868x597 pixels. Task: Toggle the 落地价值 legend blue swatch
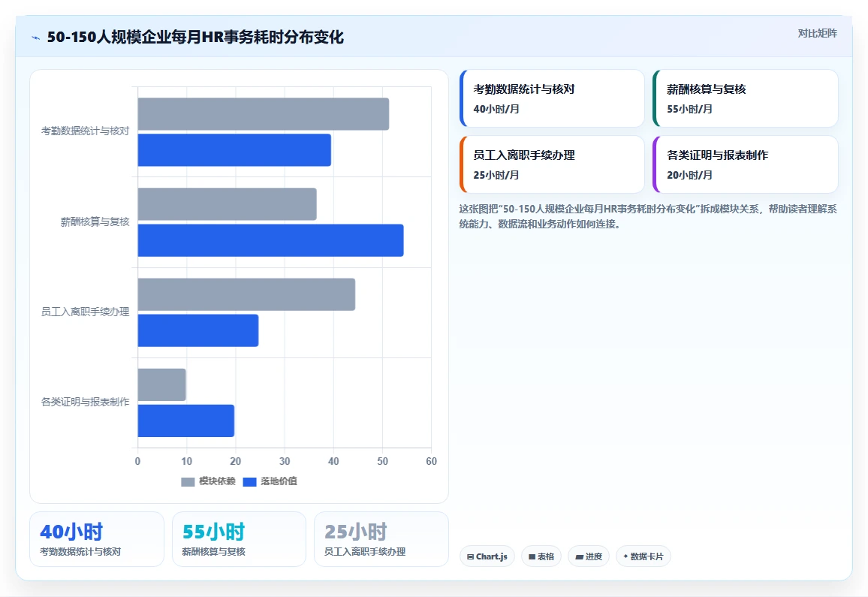click(249, 482)
